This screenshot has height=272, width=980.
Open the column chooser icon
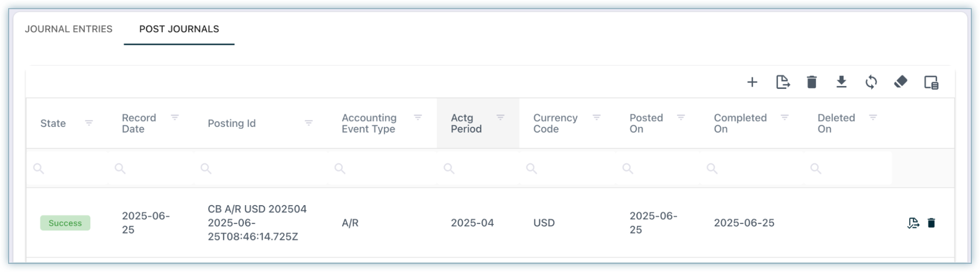pyautogui.click(x=931, y=82)
